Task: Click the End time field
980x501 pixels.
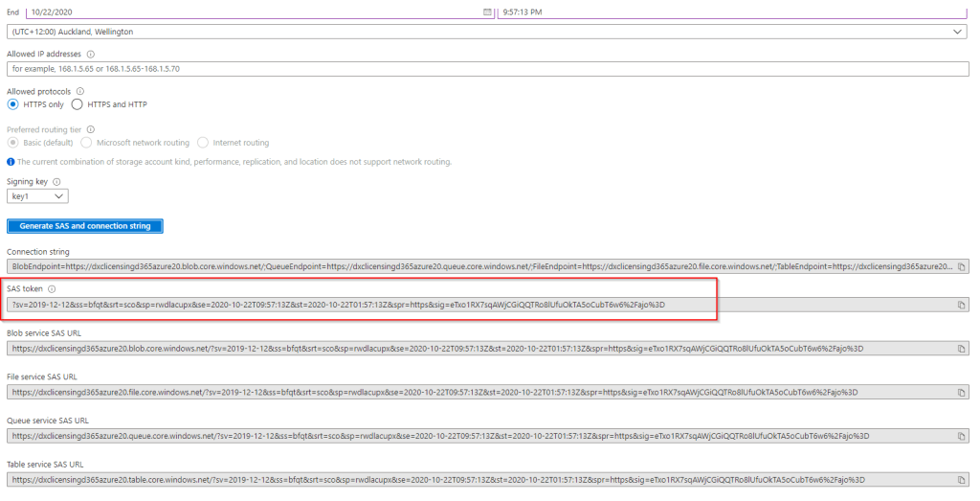Action: click(727, 11)
